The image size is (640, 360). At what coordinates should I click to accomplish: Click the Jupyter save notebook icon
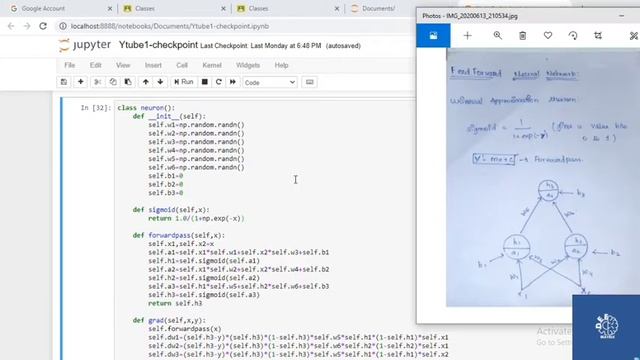coord(64,82)
